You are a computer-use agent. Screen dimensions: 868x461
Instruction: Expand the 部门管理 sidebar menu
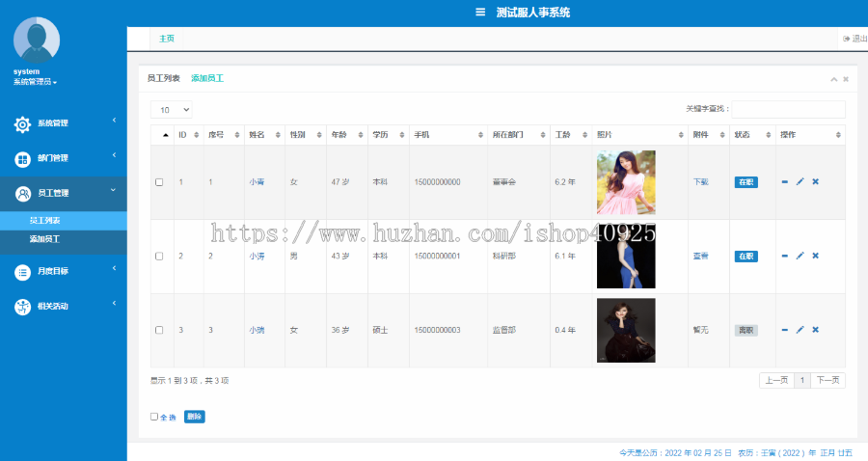pos(63,158)
